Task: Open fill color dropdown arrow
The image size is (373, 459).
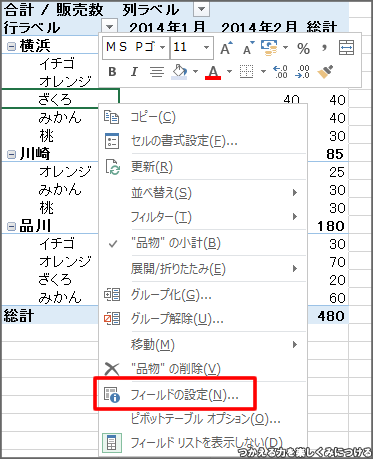Action: tap(195, 71)
